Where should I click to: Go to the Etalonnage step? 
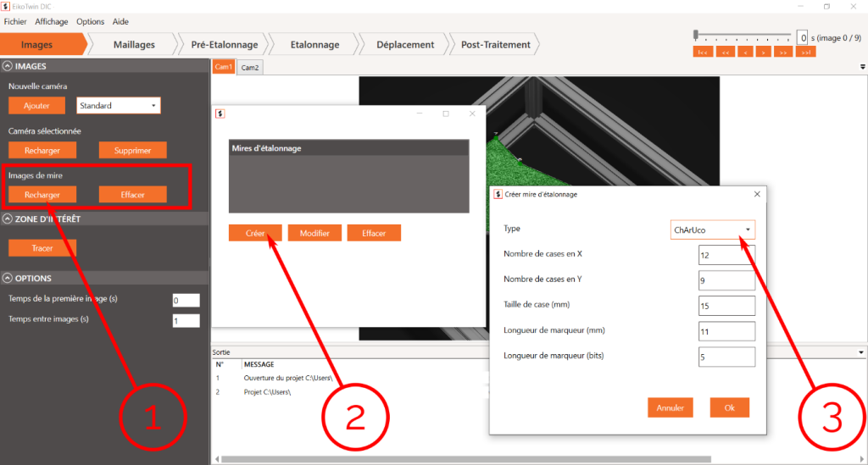click(315, 45)
